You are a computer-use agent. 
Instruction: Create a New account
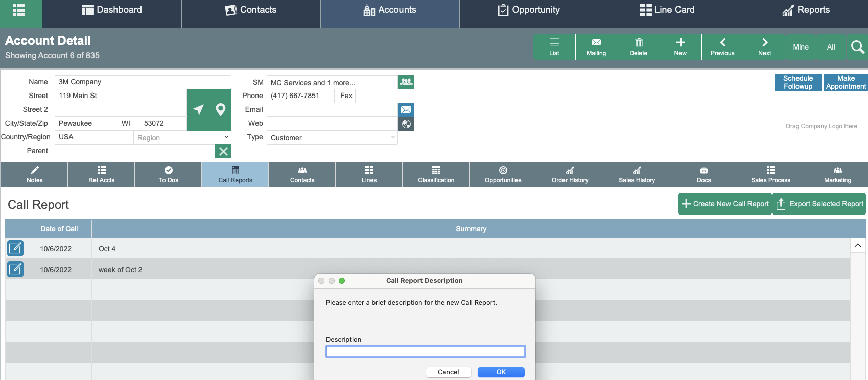(x=681, y=47)
